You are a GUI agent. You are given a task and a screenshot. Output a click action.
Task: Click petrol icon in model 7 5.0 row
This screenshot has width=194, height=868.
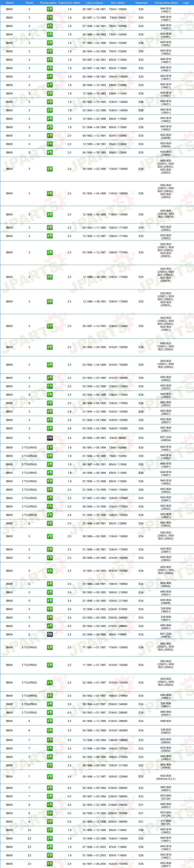(50, 796)
